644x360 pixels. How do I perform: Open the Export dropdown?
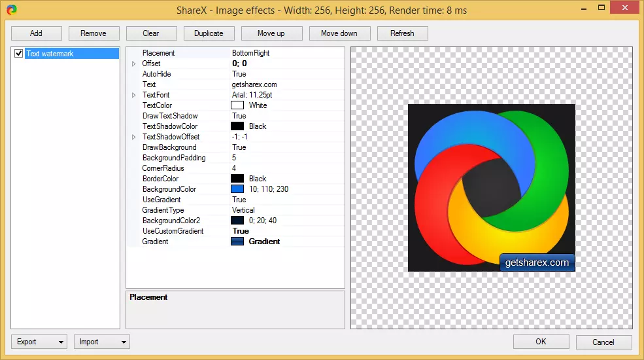point(39,342)
